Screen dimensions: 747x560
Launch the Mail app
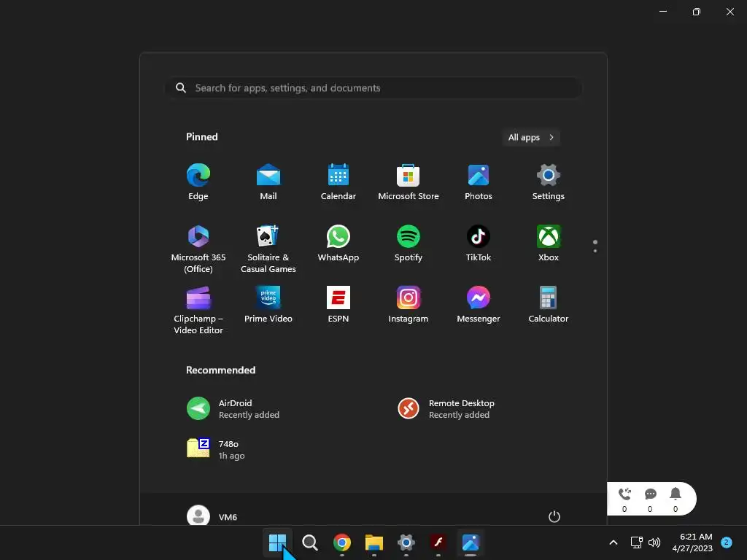[268, 182]
